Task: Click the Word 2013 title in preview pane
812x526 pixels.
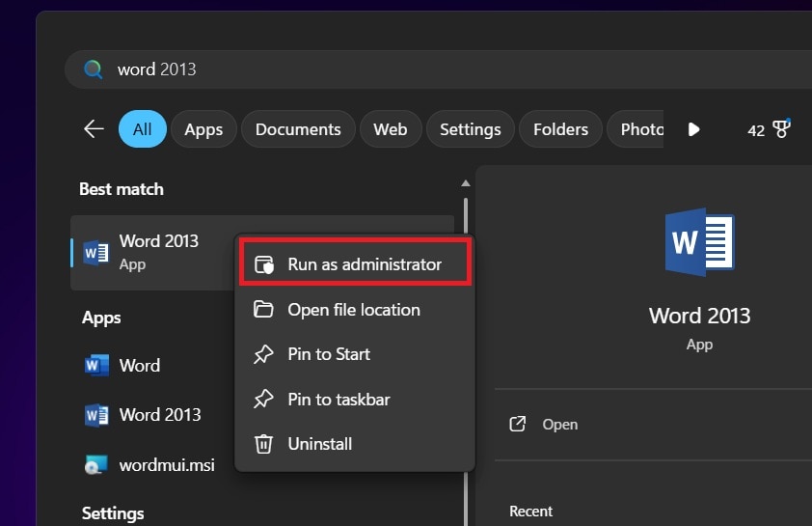Action: 699,316
